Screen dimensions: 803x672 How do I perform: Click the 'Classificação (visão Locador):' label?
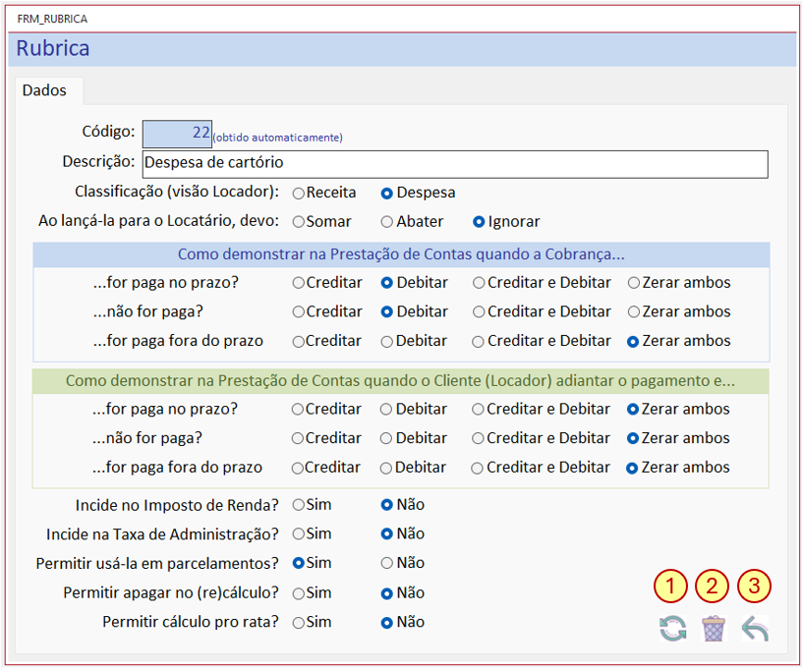177,192
